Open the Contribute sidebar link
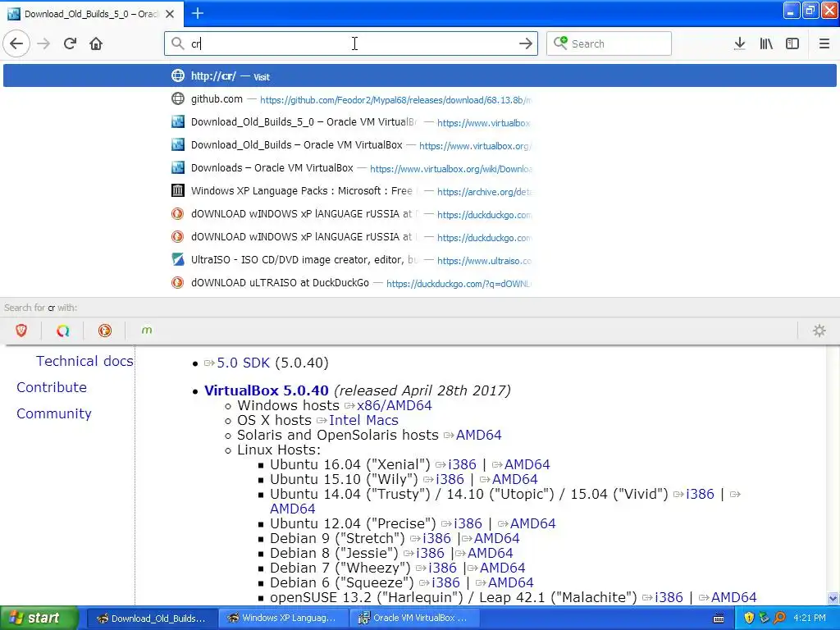The width and height of the screenshot is (840, 630). [x=52, y=387]
